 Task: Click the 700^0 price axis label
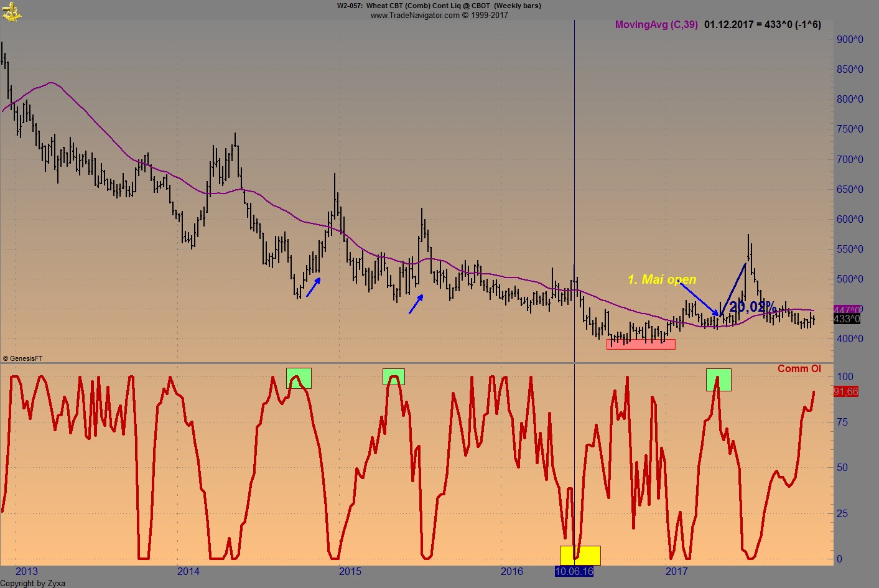(850, 159)
